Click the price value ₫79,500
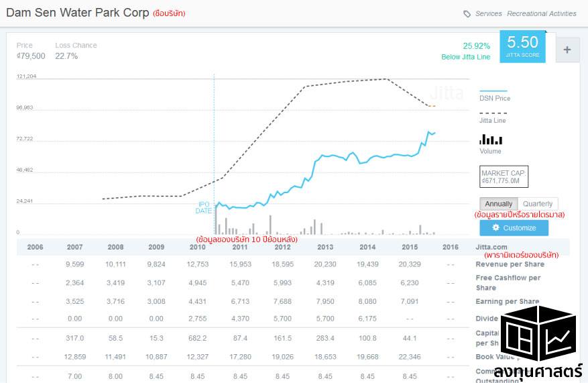The image size is (588, 383). point(31,56)
